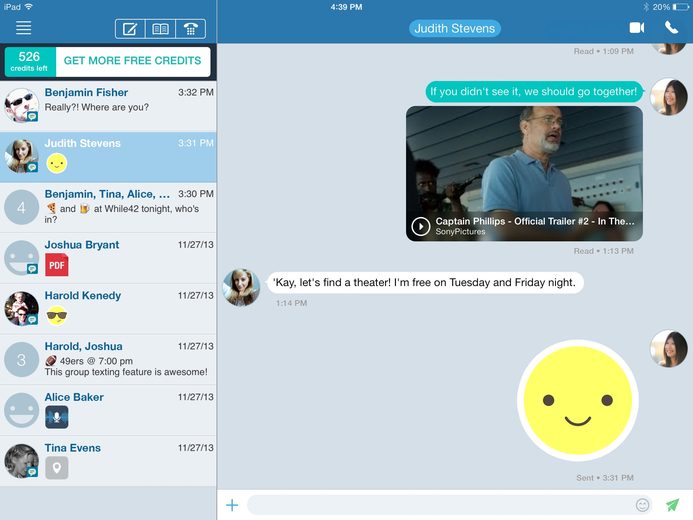
Task: Open Tina Evens' location pin
Action: click(57, 468)
